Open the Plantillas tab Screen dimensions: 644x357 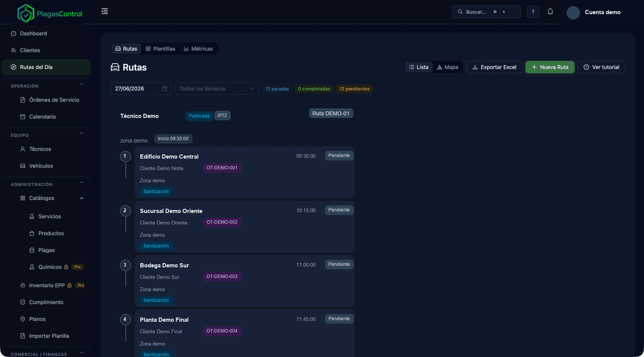(161, 49)
